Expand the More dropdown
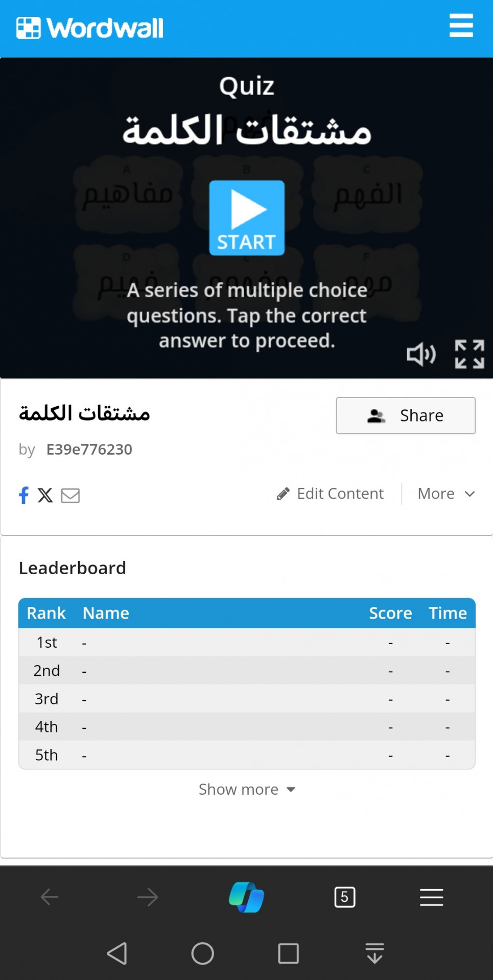This screenshot has width=493, height=980. [446, 494]
